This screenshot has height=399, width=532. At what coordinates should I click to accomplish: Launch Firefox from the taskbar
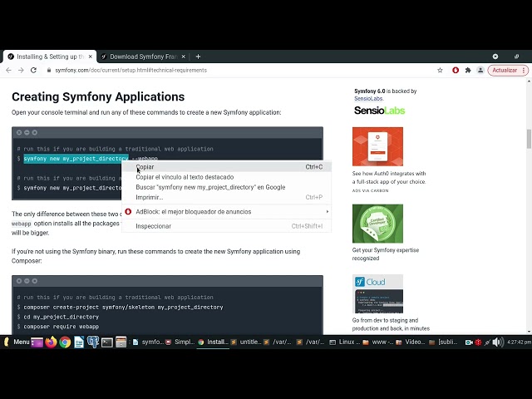click(51, 342)
